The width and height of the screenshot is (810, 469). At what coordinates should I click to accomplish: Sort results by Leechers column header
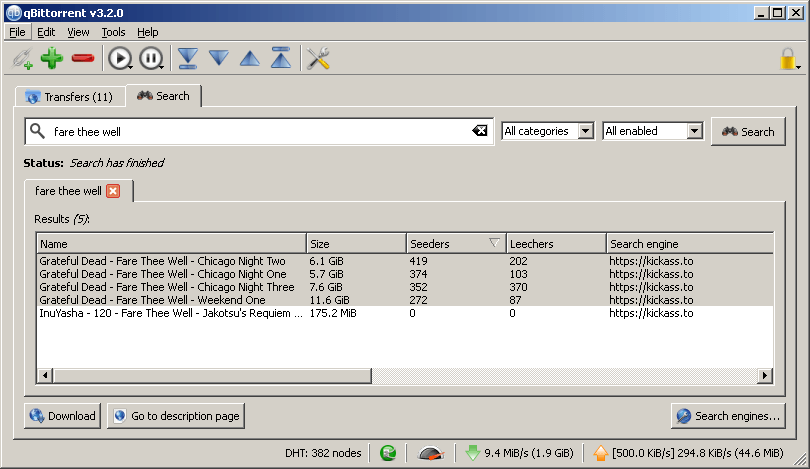(x=556, y=244)
